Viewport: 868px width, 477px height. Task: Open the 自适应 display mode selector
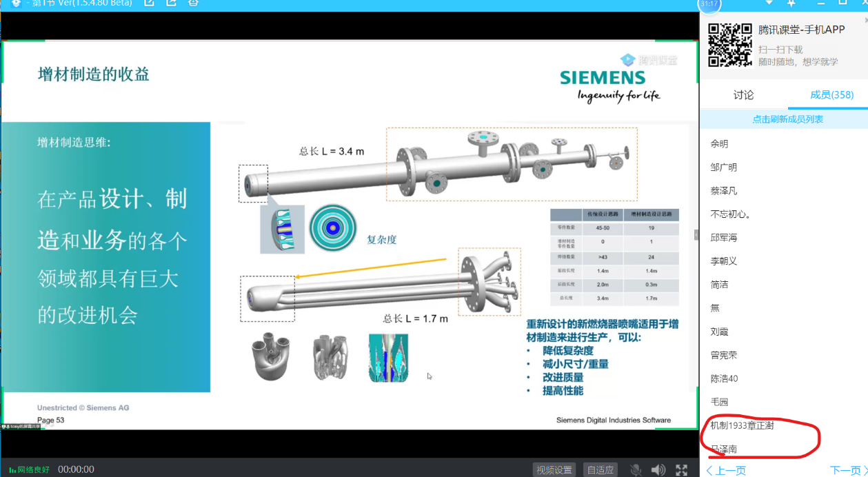tap(600, 469)
